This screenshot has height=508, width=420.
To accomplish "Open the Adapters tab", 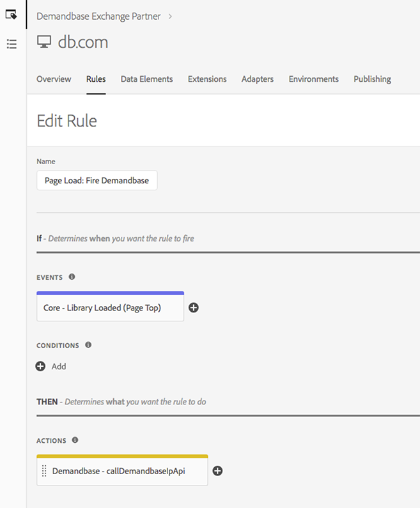I will (258, 79).
